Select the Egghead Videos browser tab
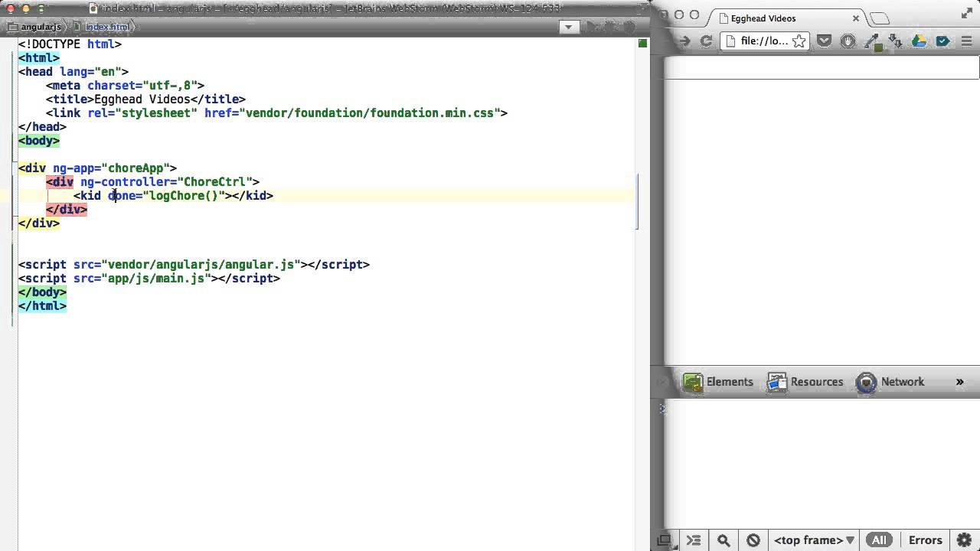This screenshot has width=980, height=551. [x=788, y=18]
